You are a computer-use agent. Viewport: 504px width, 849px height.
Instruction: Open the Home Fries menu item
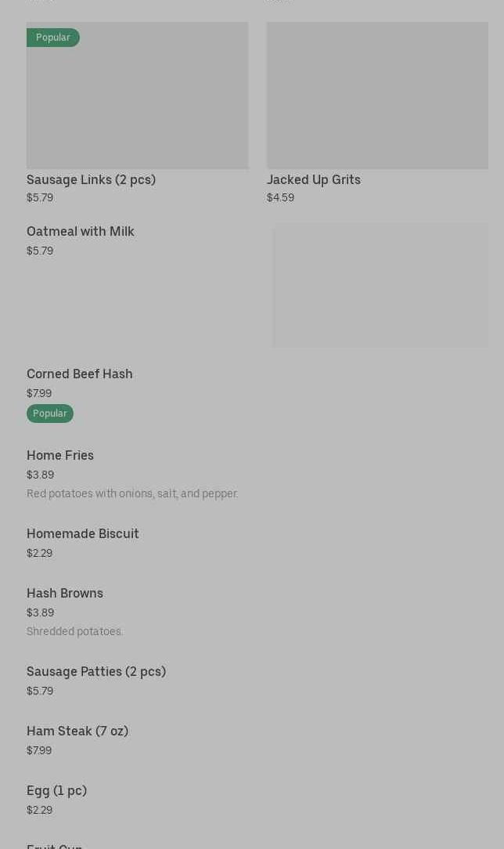click(60, 455)
